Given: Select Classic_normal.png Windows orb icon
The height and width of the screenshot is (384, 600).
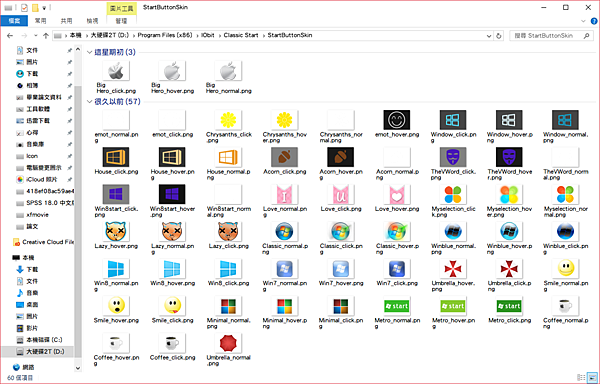Looking at the screenshot, I should (284, 231).
